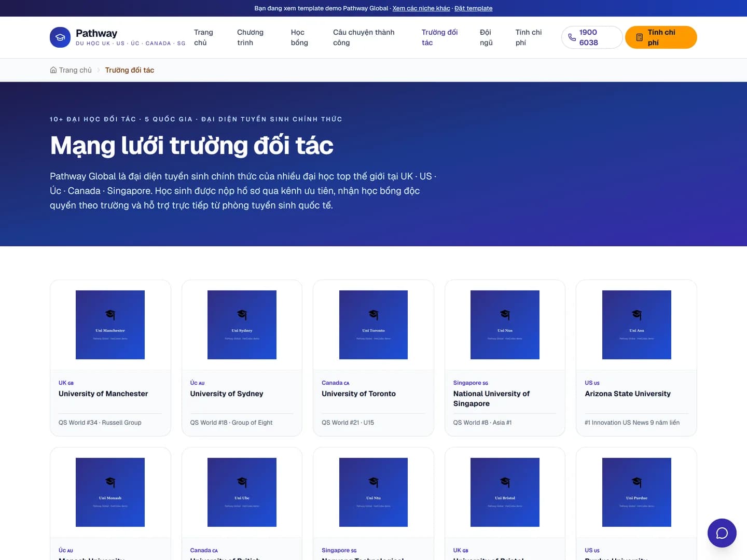This screenshot has width=747, height=560.
Task: Click #1 Innovation US News text
Action: [x=632, y=423]
